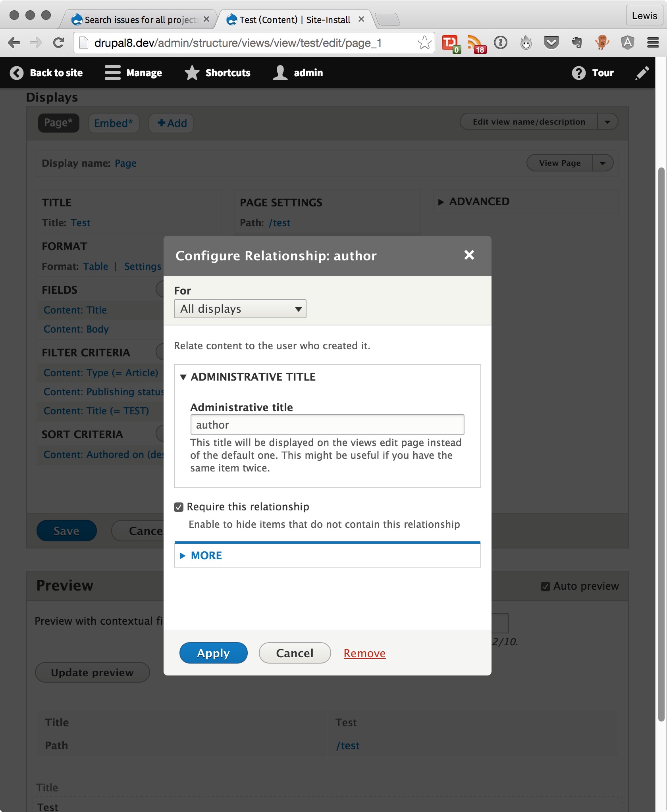Open the Manage admin menu
Screen dimensions: 667x812
(x=134, y=73)
